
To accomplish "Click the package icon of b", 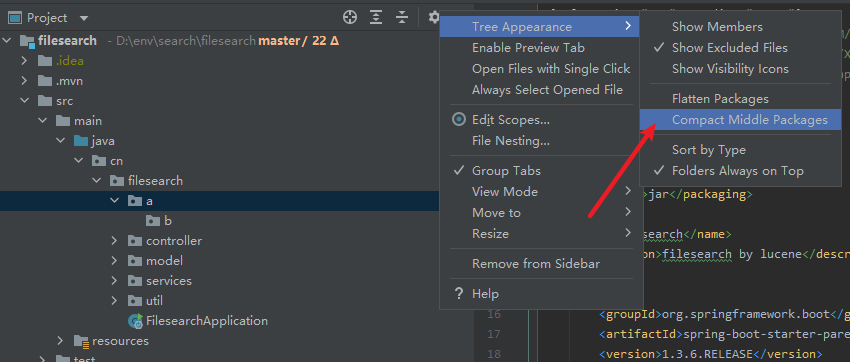I will pyautogui.click(x=152, y=221).
